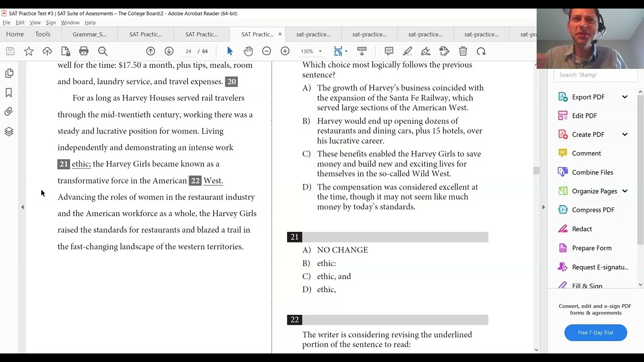Click the document vertical scrollbar thumb
This screenshot has height=362, width=644.
click(536, 171)
